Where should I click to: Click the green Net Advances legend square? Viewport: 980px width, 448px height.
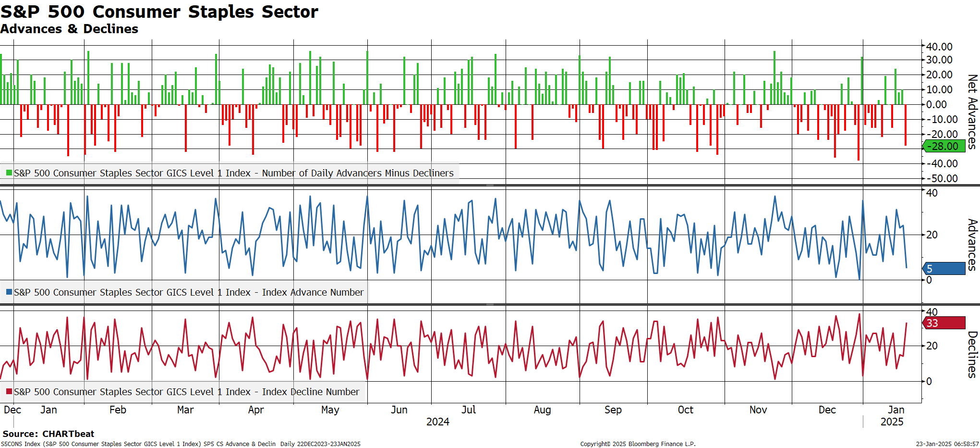click(x=9, y=173)
